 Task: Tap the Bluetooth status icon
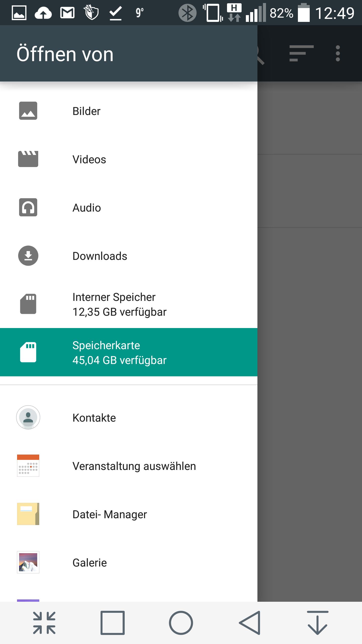click(187, 13)
